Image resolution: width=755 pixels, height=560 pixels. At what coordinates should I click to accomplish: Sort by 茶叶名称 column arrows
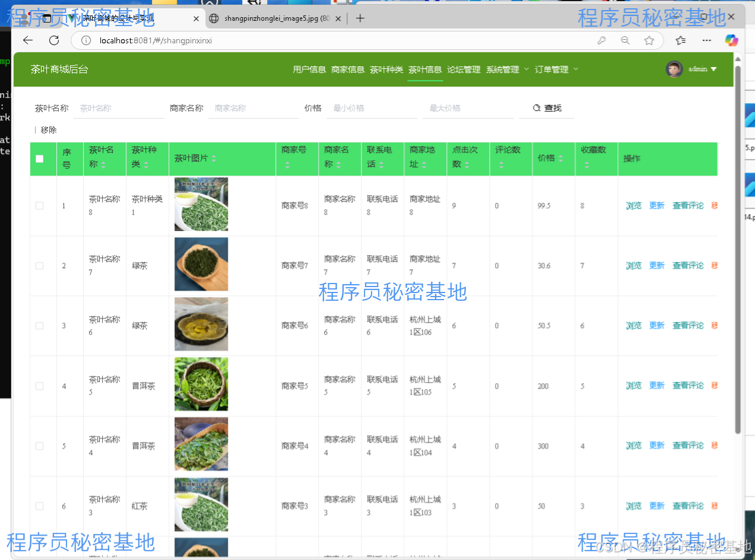point(103,164)
